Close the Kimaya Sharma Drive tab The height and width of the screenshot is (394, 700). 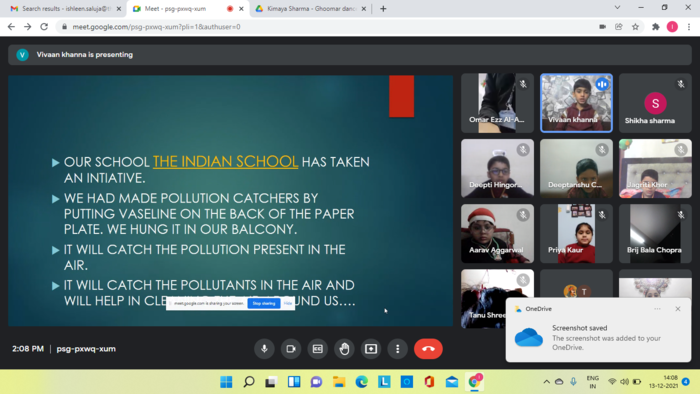pos(363,8)
